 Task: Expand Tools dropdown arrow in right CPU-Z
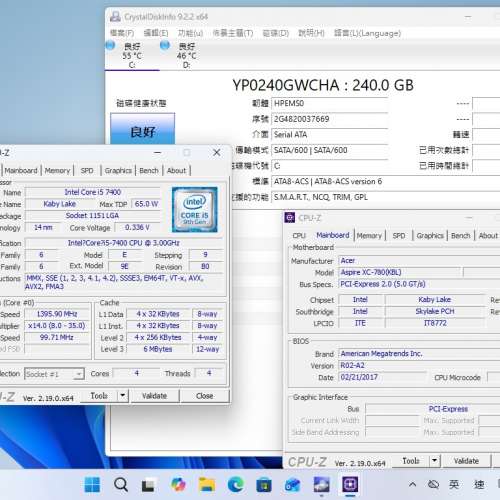(x=435, y=461)
